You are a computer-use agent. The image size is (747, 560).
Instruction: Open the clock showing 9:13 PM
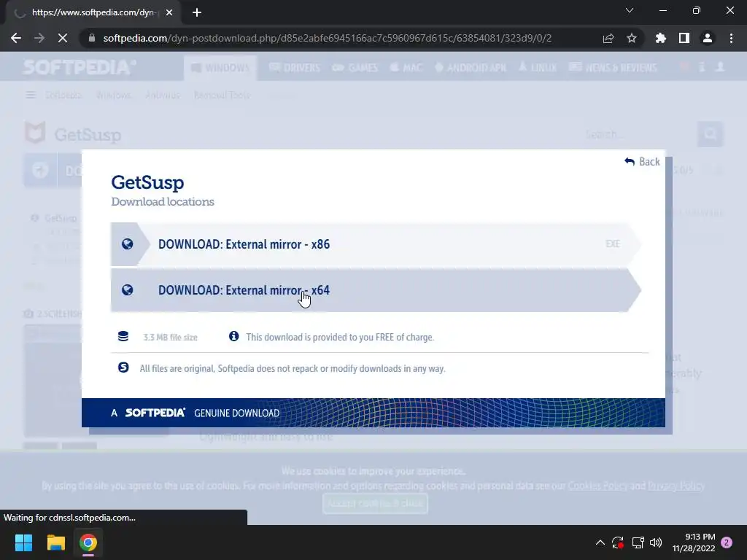pyautogui.click(x=694, y=542)
